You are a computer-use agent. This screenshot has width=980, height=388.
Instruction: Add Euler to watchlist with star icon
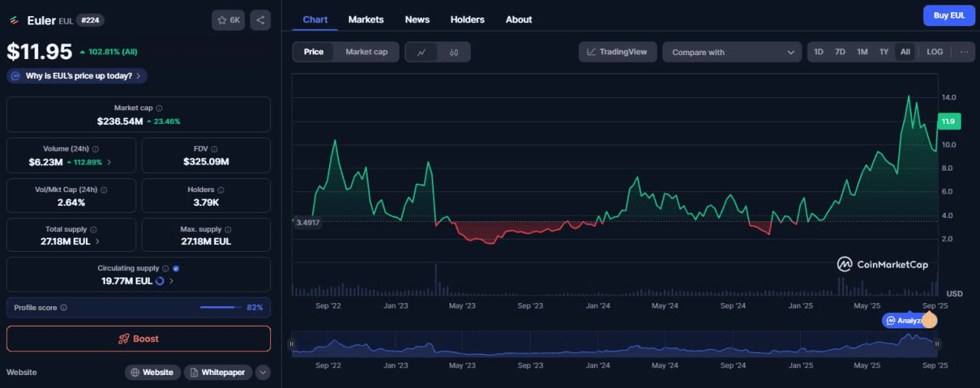(228, 20)
